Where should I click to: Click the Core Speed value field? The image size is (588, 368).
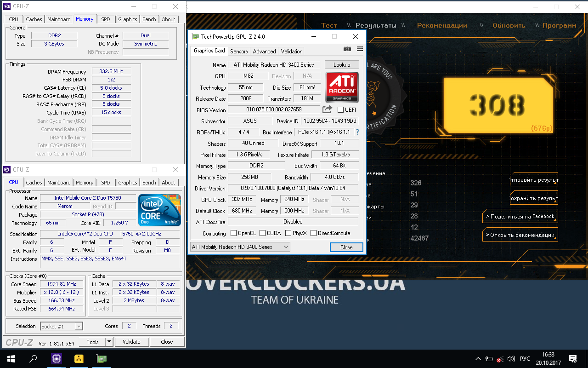62,284
